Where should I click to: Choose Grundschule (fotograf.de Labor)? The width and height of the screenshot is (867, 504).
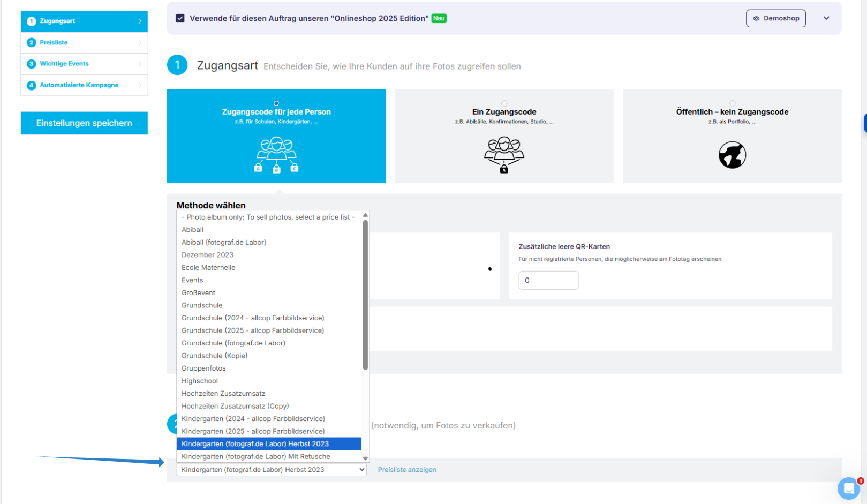click(x=269, y=343)
